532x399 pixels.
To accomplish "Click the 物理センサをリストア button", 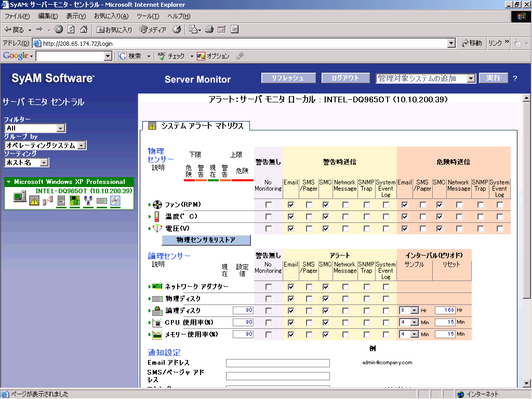I will 206,240.
